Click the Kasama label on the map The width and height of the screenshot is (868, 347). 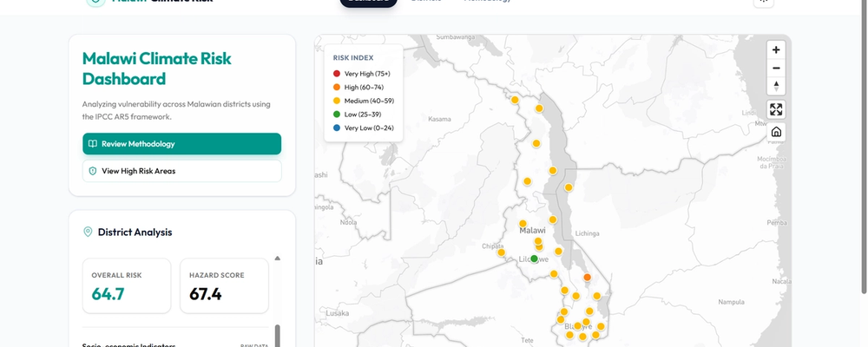point(440,119)
